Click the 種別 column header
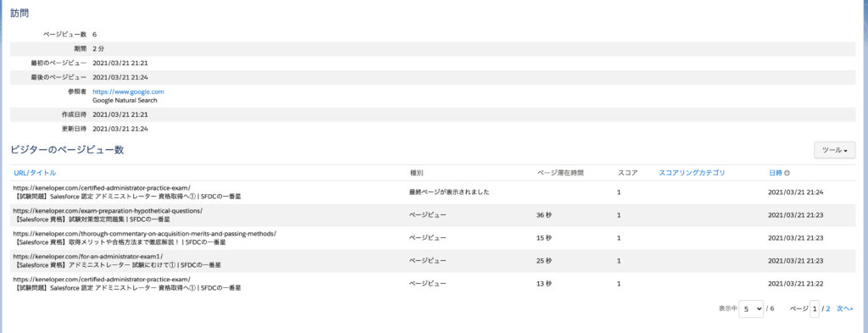 (417, 173)
